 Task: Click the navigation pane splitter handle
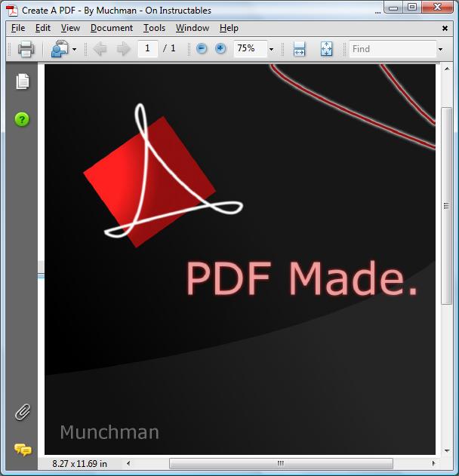41,269
